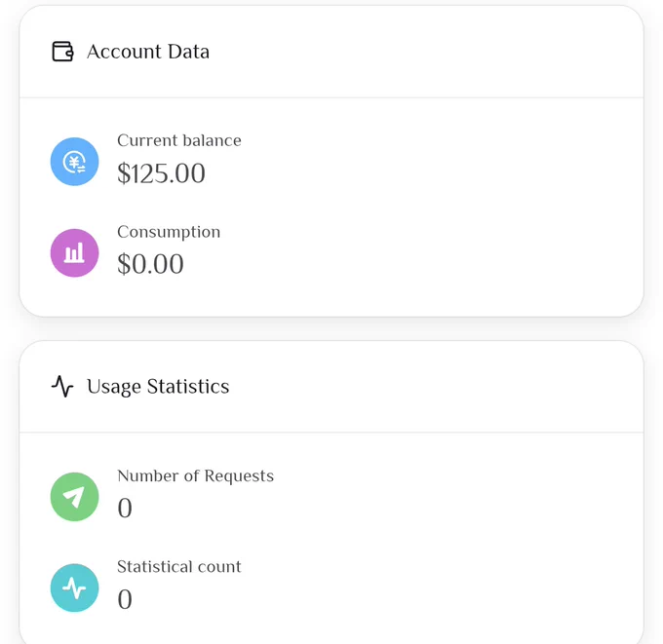The width and height of the screenshot is (663, 644).
Task: Open the Account Data heading
Action: (148, 52)
